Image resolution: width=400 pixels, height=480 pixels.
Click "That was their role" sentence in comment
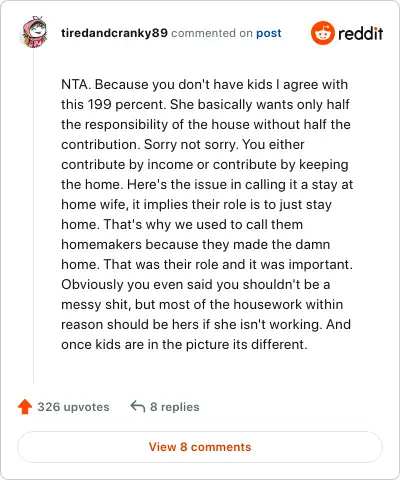point(161,264)
